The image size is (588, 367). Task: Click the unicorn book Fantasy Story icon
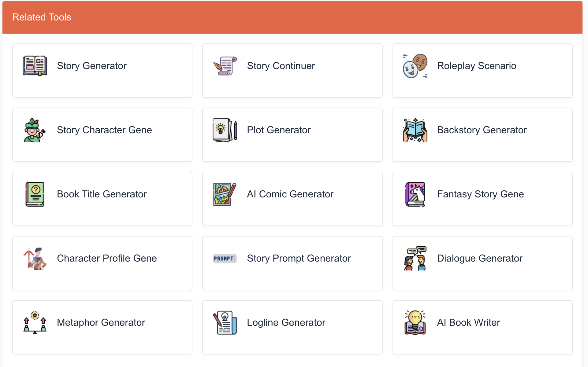tap(415, 194)
